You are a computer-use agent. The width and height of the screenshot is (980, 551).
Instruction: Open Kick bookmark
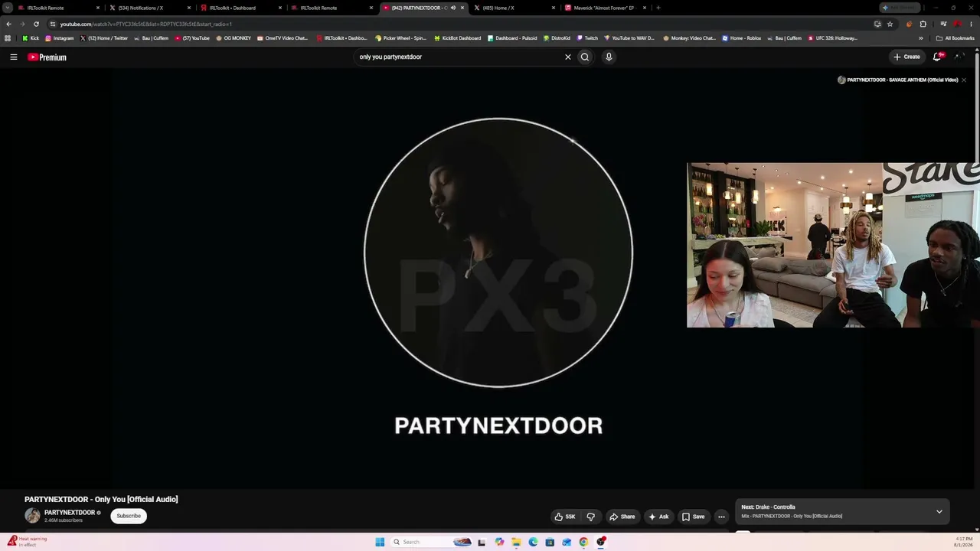pyautogui.click(x=30, y=38)
